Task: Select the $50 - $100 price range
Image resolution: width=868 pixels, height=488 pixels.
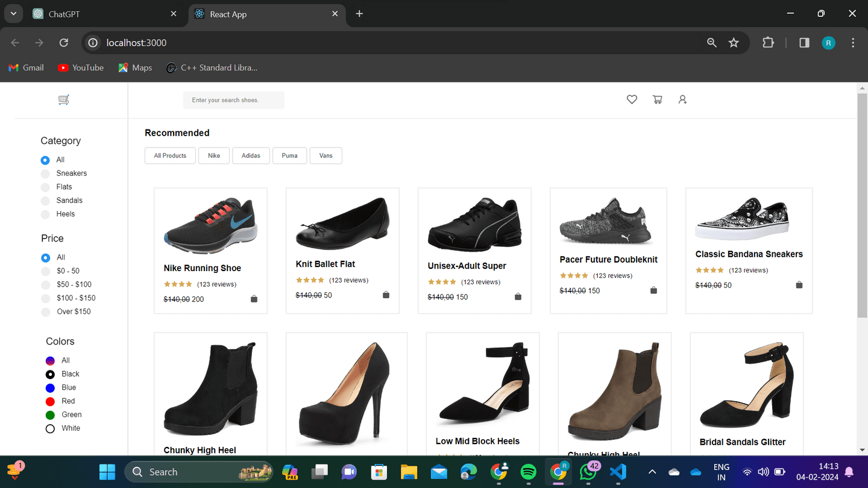Action: pyautogui.click(x=45, y=284)
